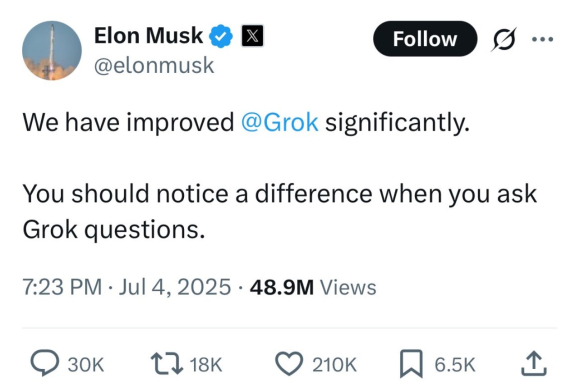Click the X affiliation badge
The height and width of the screenshot is (387, 580).
(x=252, y=36)
